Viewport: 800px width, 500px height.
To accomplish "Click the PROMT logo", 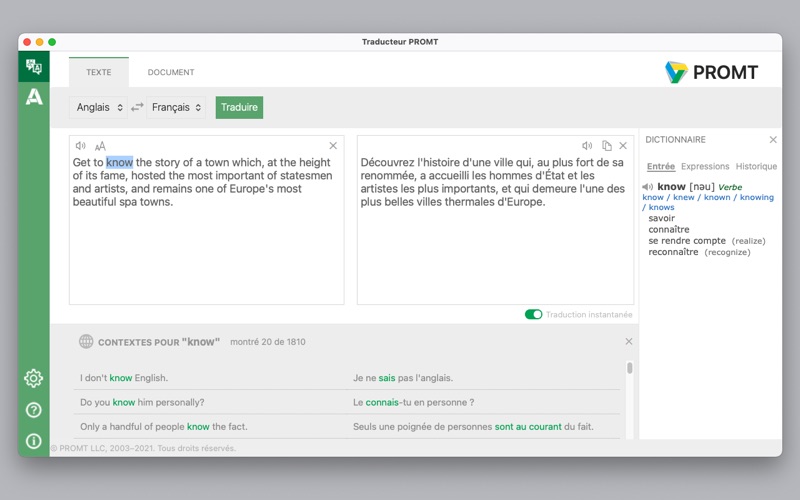I will point(711,72).
